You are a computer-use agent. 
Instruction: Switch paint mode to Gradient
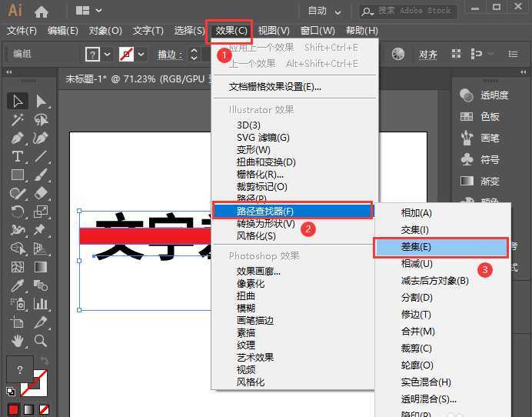coord(27,410)
